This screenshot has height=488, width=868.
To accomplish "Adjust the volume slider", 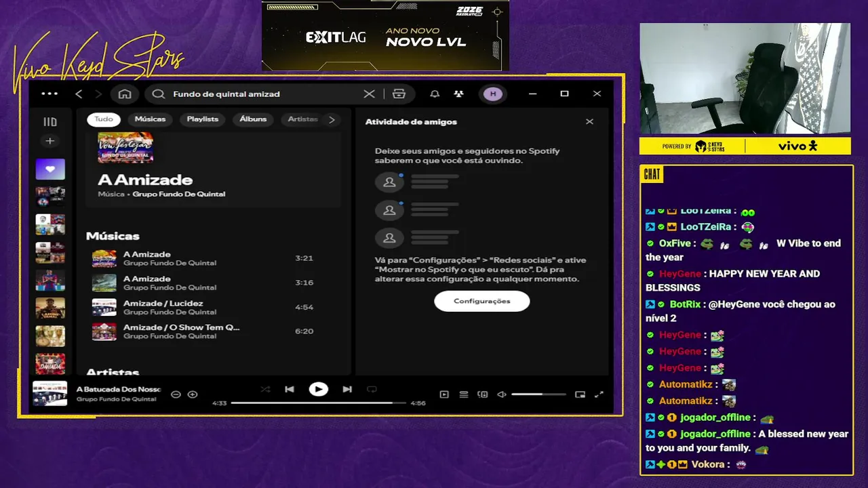I will click(538, 394).
